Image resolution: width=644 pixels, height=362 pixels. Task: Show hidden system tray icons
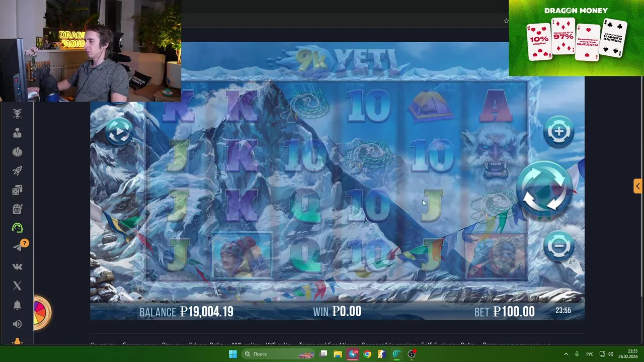click(x=566, y=354)
